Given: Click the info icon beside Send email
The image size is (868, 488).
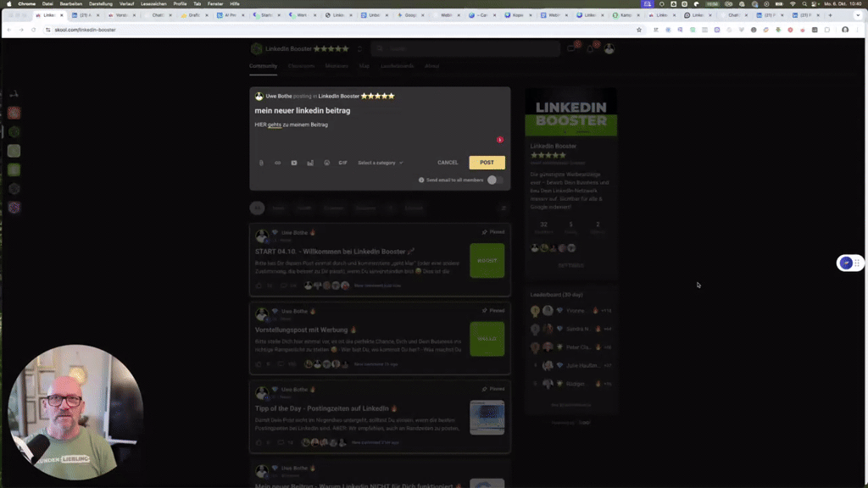Looking at the screenshot, I should point(421,180).
